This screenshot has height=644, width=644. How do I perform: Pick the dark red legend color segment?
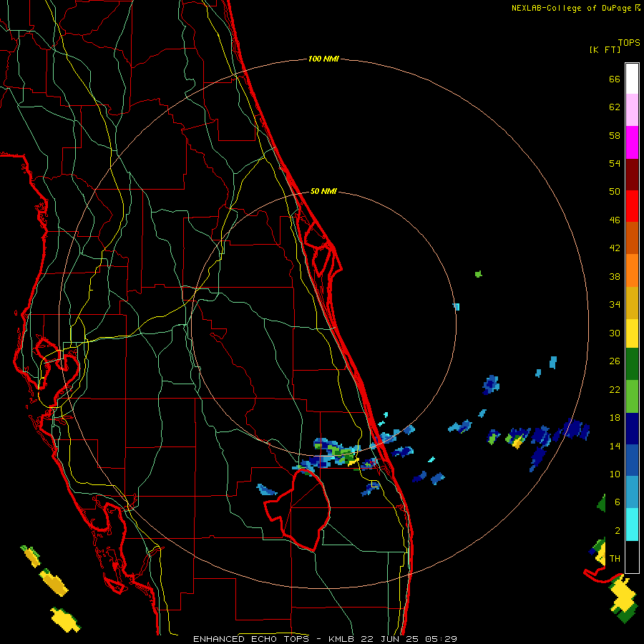632,175
